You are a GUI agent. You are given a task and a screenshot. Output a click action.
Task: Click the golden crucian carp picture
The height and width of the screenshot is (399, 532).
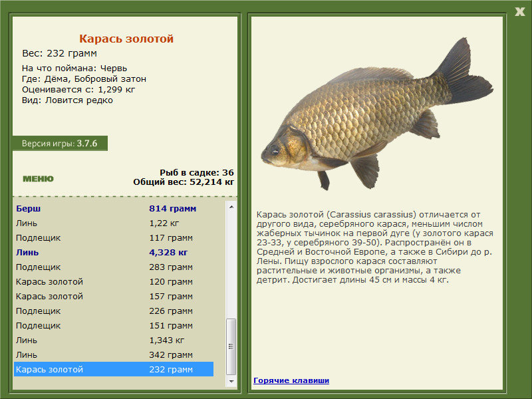377,114
